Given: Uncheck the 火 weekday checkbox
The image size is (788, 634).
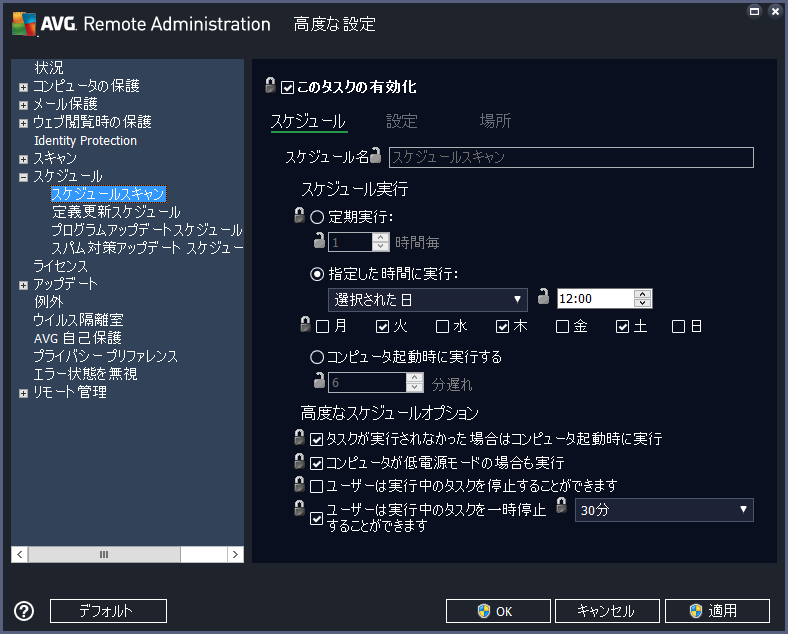Looking at the screenshot, I should (382, 327).
